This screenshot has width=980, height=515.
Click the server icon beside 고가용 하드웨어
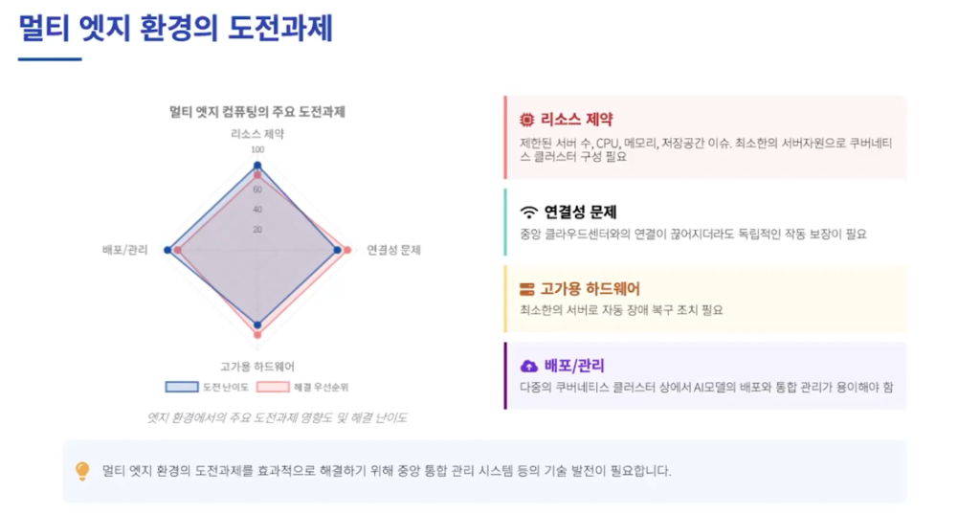[527, 289]
